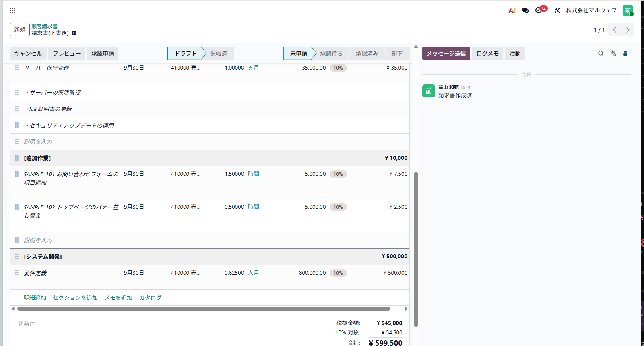Open the attachments paperclip icon
The height and width of the screenshot is (346, 644).
(x=613, y=53)
